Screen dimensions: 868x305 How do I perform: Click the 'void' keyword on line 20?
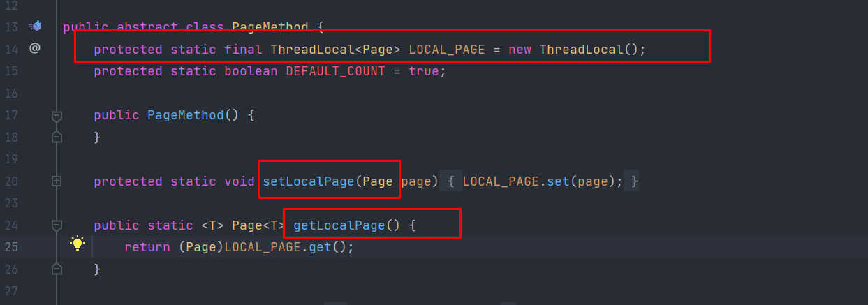pos(240,181)
